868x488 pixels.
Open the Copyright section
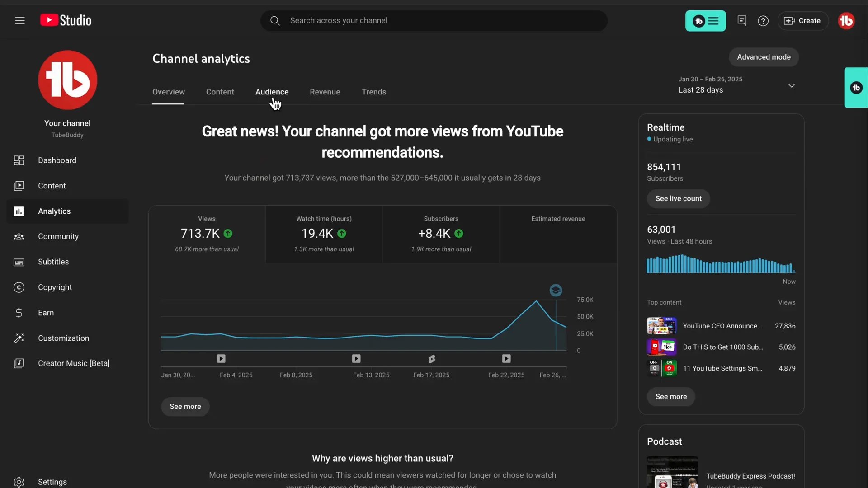(x=55, y=287)
